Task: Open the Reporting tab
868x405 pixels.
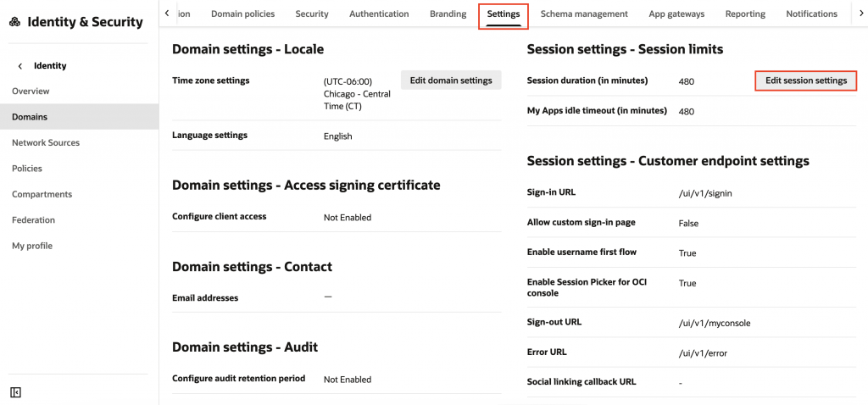Action: 745,14
